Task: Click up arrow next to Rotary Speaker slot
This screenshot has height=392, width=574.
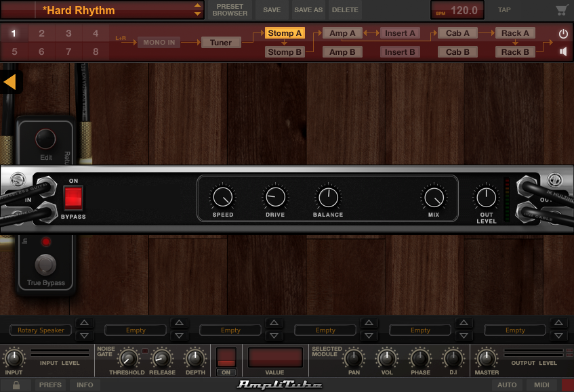Action: [84, 322]
